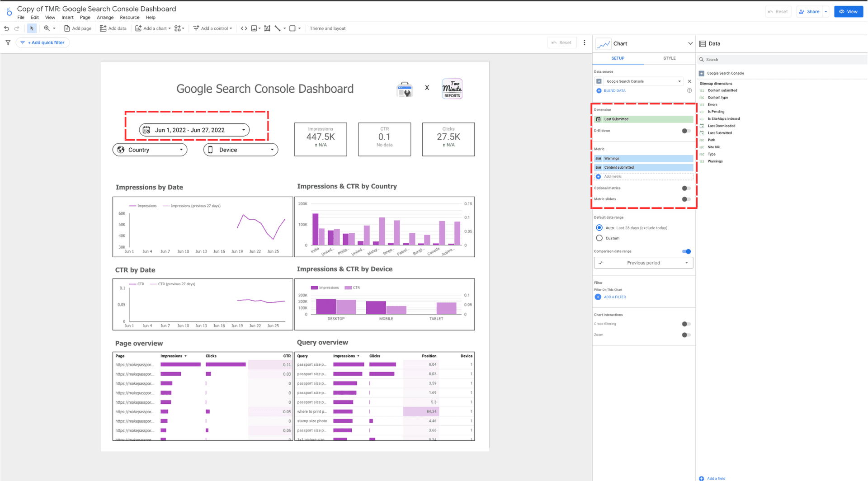Select the Impressions scorecard 447.5K
Screen dimensions: 868x481
(321, 139)
